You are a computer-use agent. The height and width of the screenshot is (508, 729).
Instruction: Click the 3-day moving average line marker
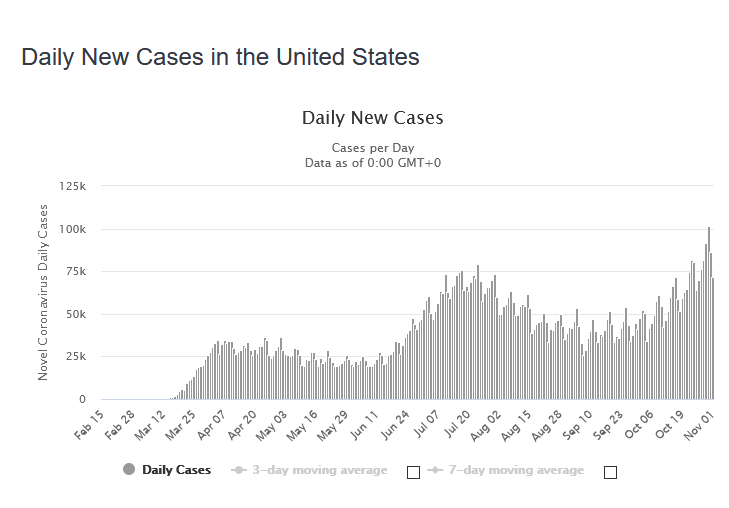click(240, 470)
